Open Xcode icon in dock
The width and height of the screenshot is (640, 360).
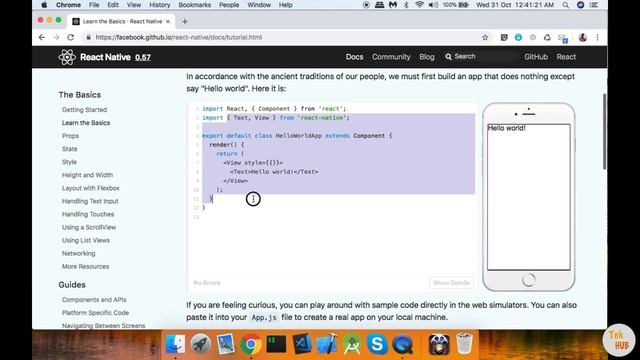327,344
